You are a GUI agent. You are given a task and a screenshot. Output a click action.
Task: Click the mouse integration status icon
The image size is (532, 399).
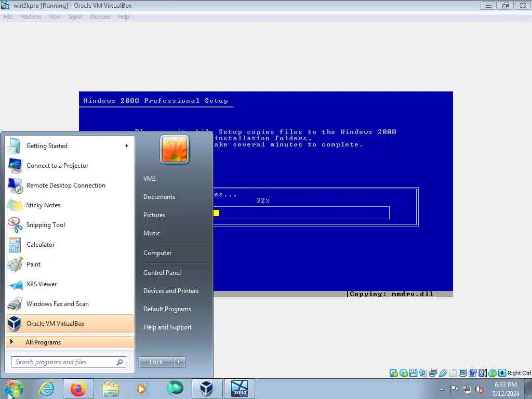[x=493, y=373]
